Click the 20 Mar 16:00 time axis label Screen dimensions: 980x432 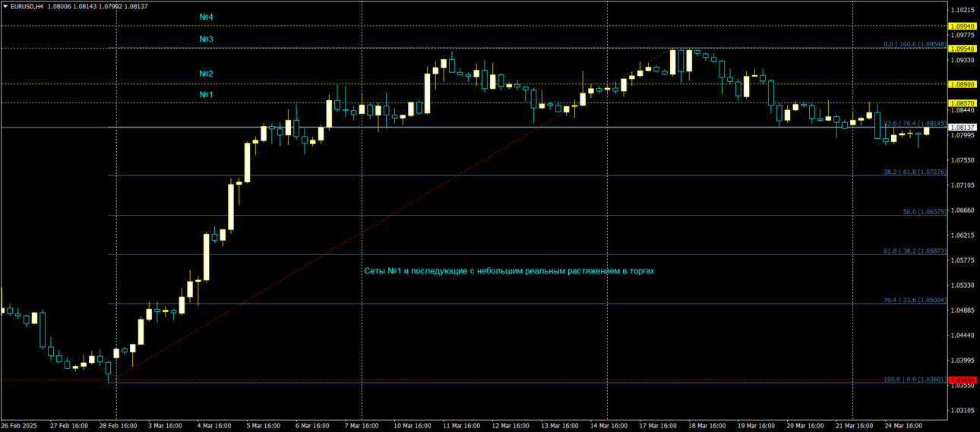click(805, 426)
